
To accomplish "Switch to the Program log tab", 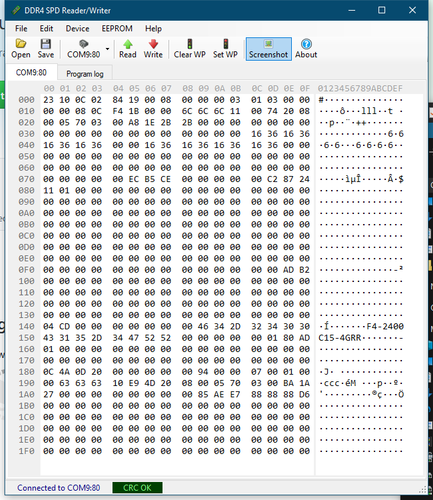I will pyautogui.click(x=85, y=74).
